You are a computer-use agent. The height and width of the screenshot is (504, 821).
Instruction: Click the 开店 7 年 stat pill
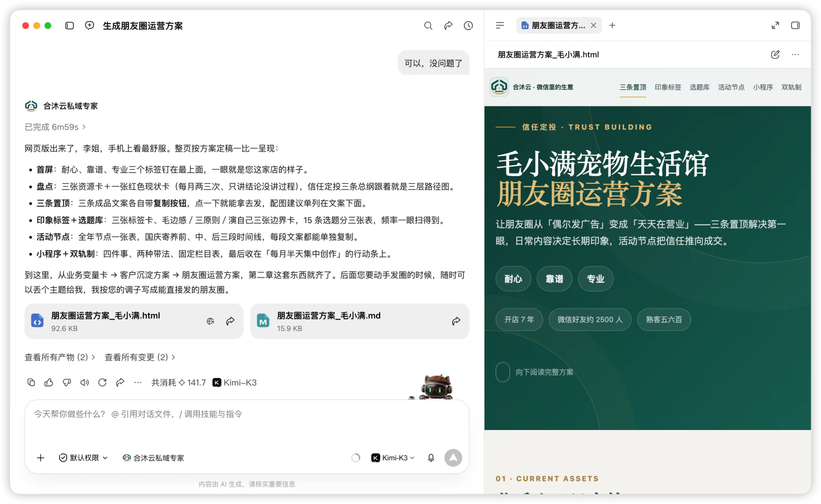(519, 319)
